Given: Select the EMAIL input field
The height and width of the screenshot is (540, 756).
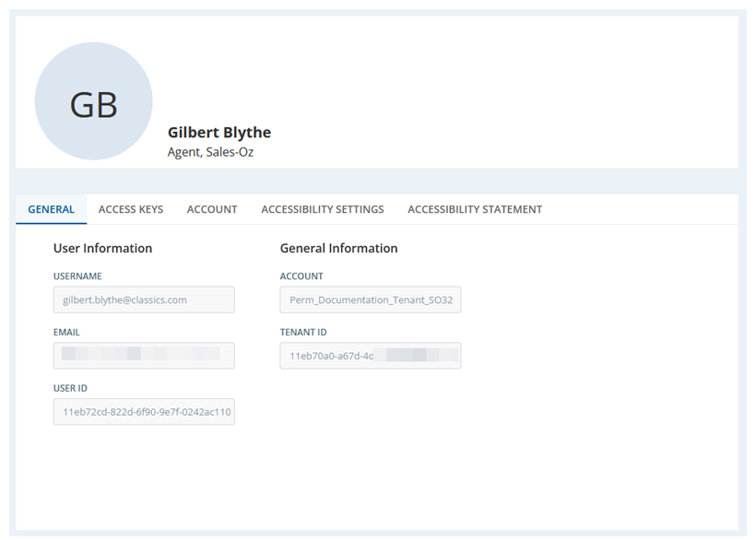Looking at the screenshot, I should pyautogui.click(x=144, y=356).
